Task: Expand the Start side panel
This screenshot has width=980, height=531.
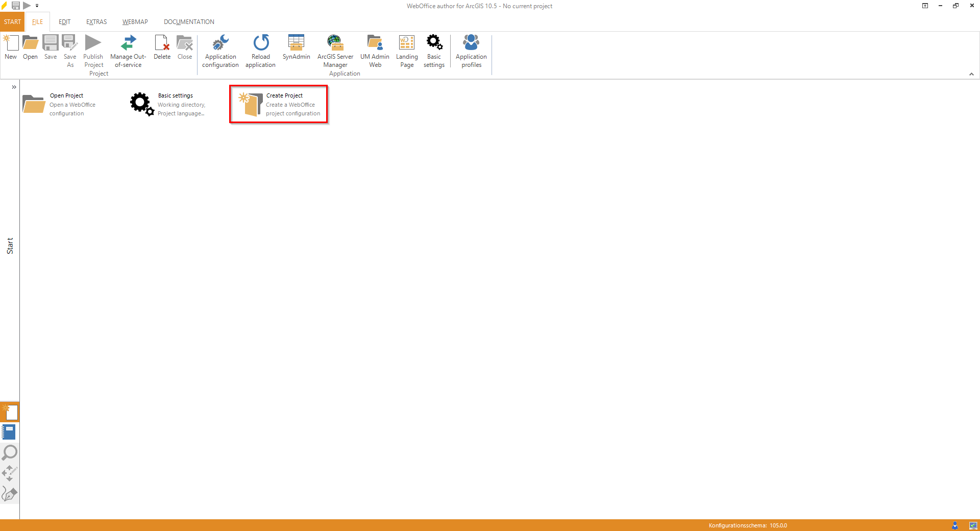Action: pos(14,87)
